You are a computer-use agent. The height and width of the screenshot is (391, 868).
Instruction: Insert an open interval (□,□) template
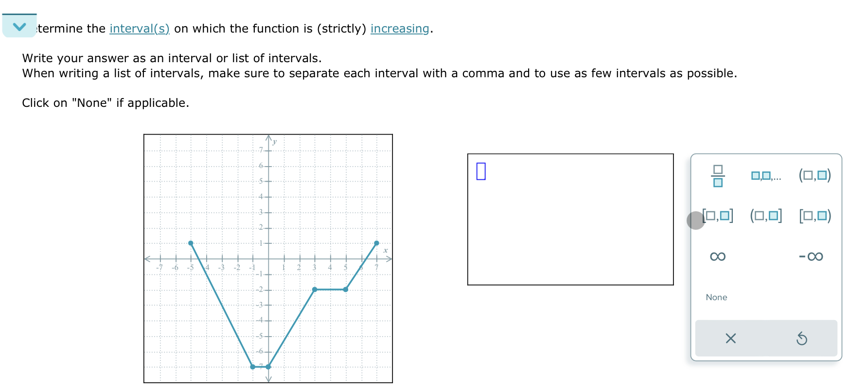815,176
